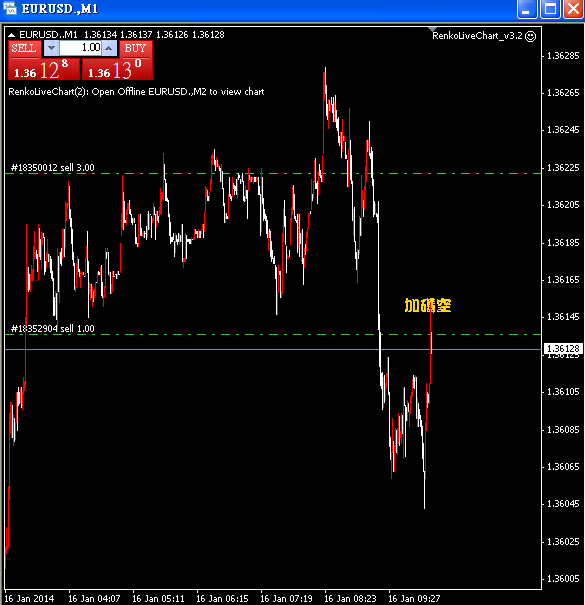This screenshot has width=585, height=605.
Task: Click the 1.36285 price scale label
Action: [x=563, y=56]
